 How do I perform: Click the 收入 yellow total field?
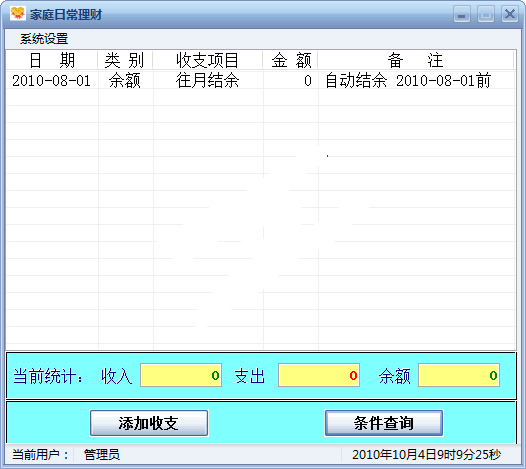[x=181, y=375]
